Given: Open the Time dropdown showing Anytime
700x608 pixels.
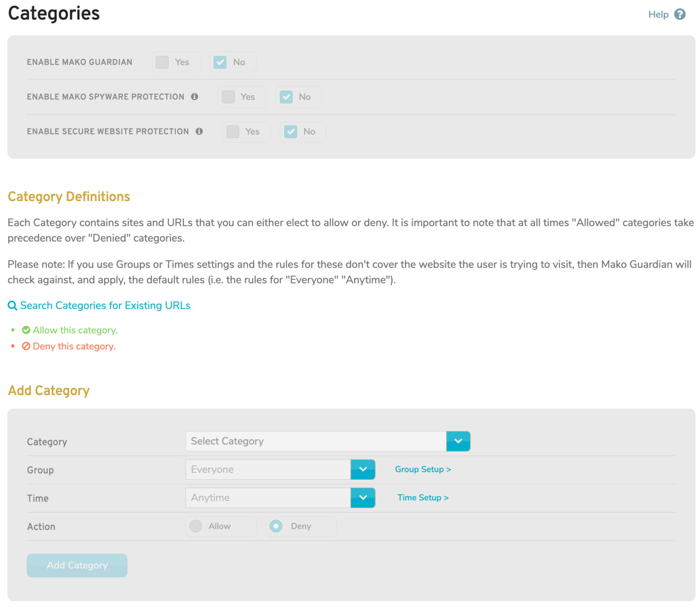Looking at the screenshot, I should tap(363, 498).
